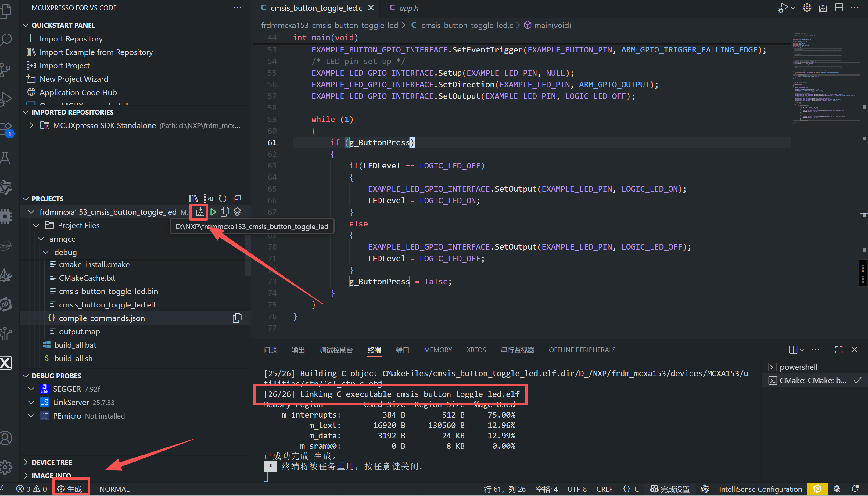Open OFFLINE PERIPHERALS panel tab
This screenshot has width=868, height=496.
582,350
